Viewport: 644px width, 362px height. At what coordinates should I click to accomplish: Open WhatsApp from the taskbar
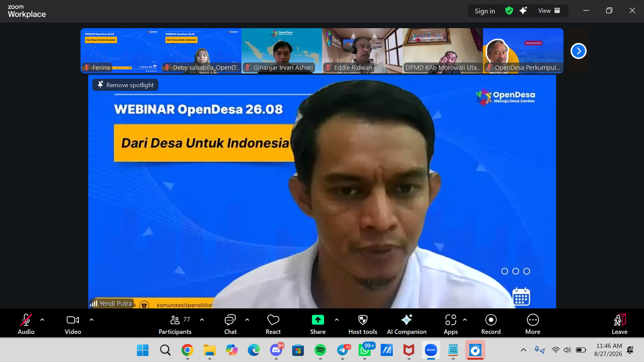coord(365,350)
